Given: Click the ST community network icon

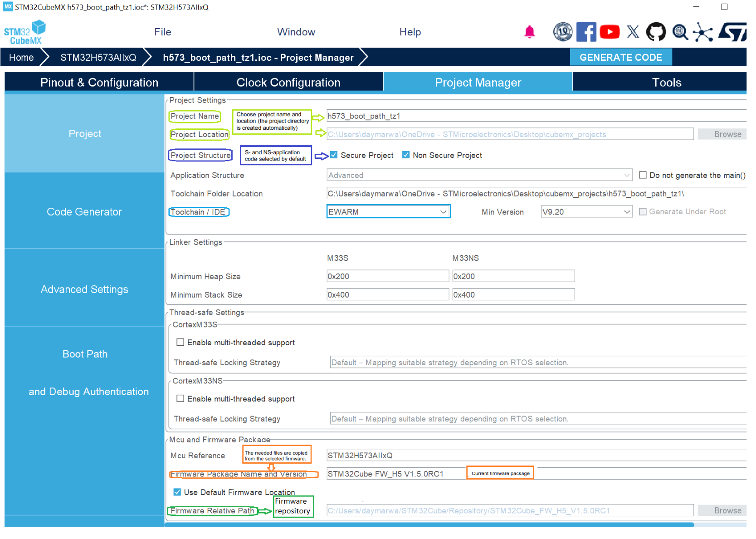Looking at the screenshot, I should [702, 32].
